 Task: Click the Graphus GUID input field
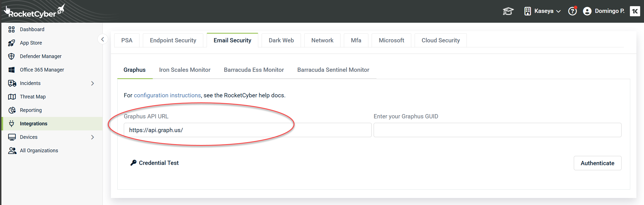point(497,130)
